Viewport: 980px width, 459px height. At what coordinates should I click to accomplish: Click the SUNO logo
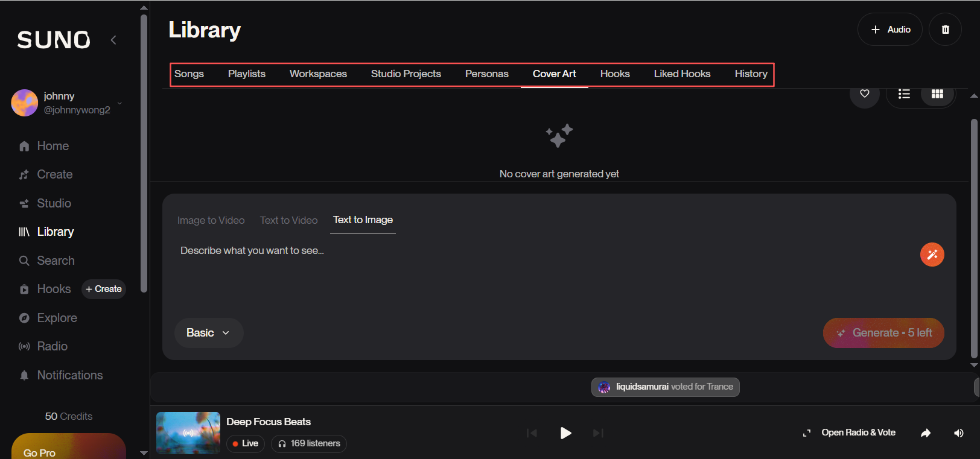[54, 40]
